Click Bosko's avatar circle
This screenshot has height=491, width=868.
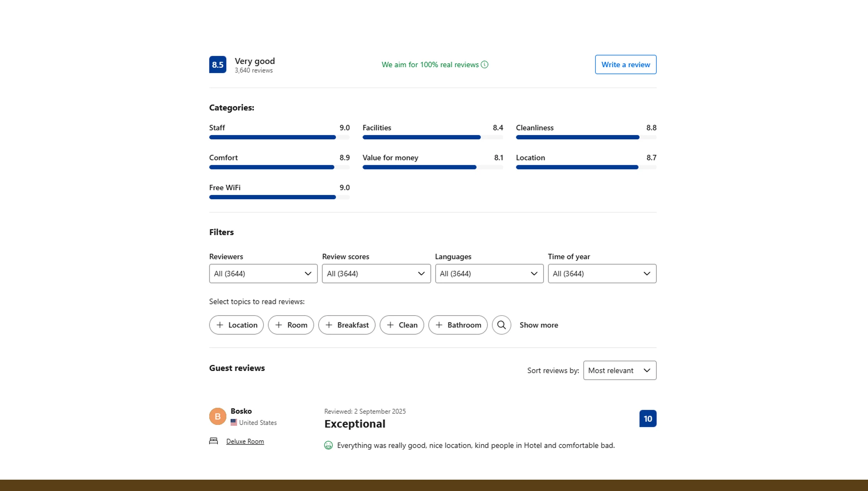click(217, 416)
